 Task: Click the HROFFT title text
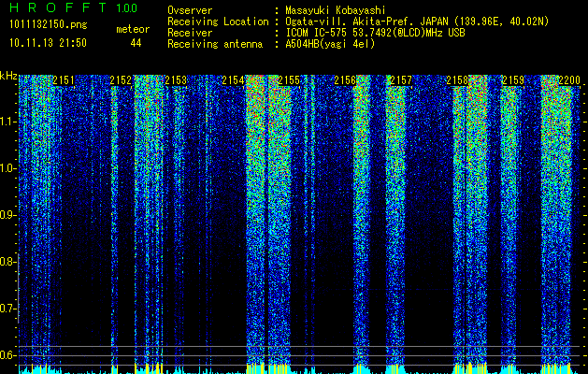(x=59, y=7)
